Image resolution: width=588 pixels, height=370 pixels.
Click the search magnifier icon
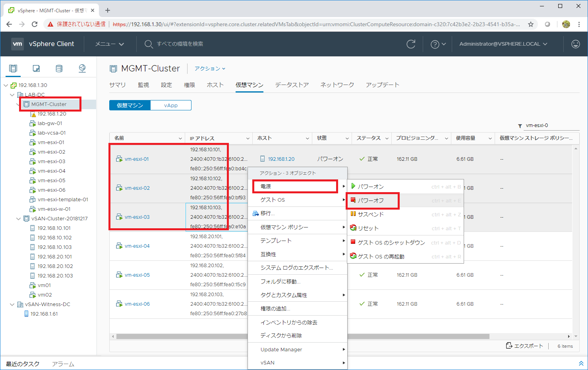coord(148,44)
